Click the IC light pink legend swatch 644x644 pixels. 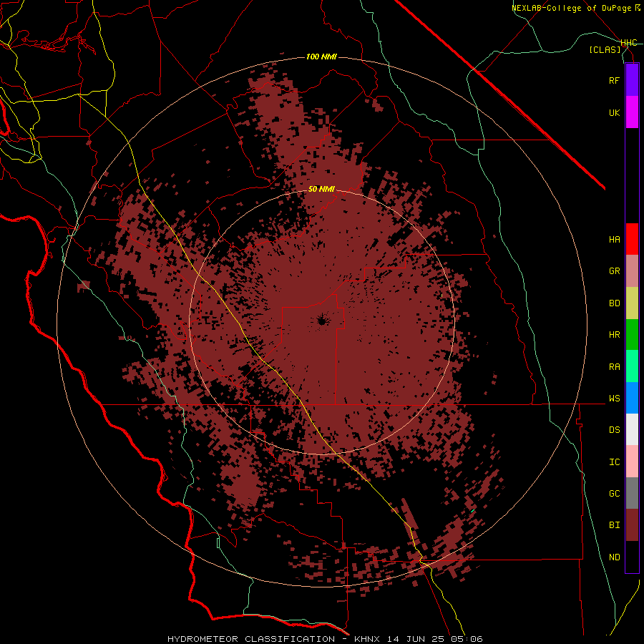[x=632, y=462]
